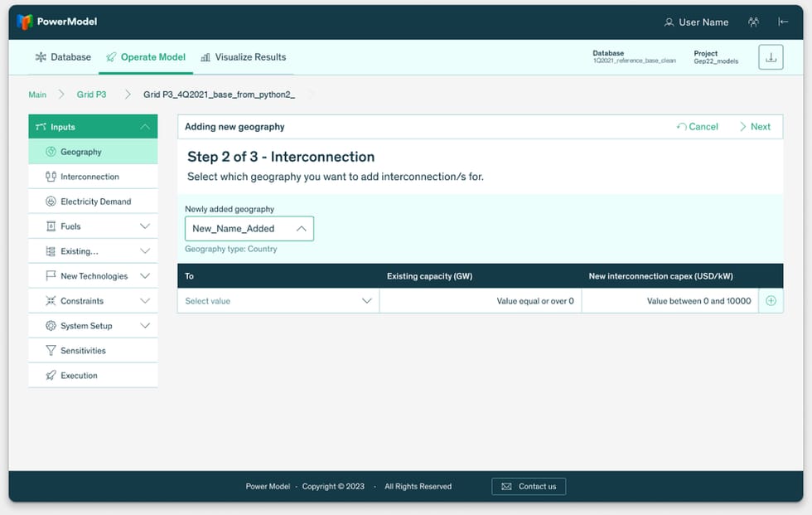The height and width of the screenshot is (515, 812).
Task: Click the Fuels sidebar icon
Action: 51,226
